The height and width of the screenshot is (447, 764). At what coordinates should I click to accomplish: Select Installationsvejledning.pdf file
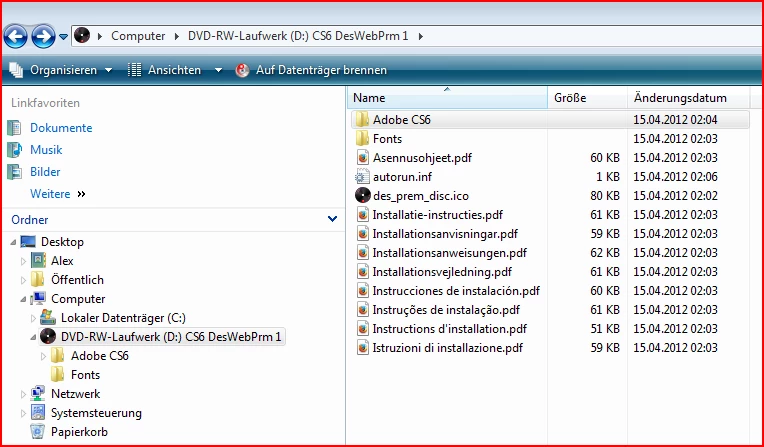[x=442, y=272]
